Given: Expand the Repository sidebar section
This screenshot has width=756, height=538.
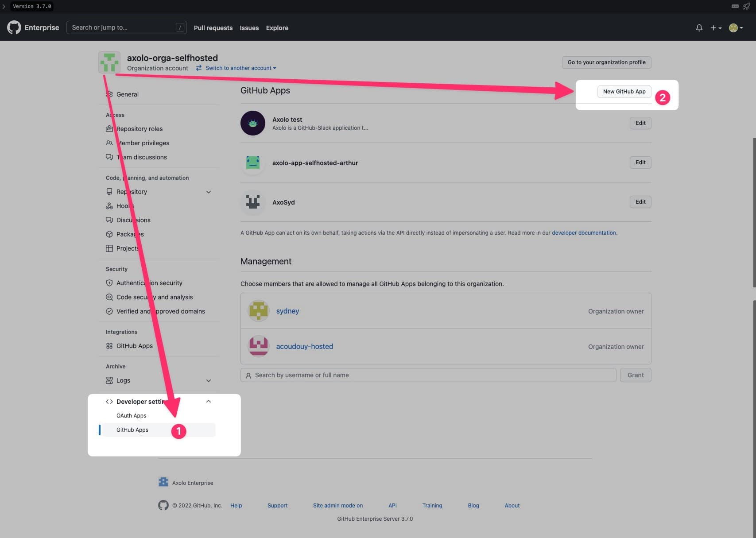Looking at the screenshot, I should tap(209, 192).
